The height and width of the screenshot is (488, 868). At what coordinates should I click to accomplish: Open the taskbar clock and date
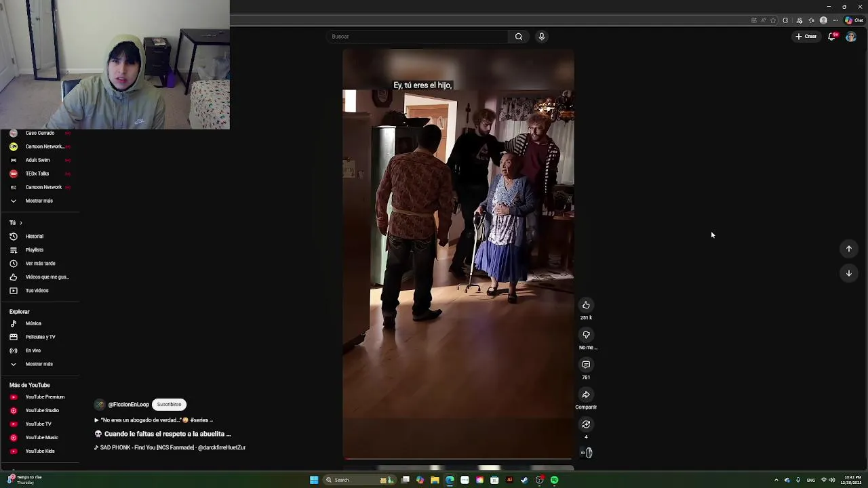pyautogui.click(x=852, y=480)
